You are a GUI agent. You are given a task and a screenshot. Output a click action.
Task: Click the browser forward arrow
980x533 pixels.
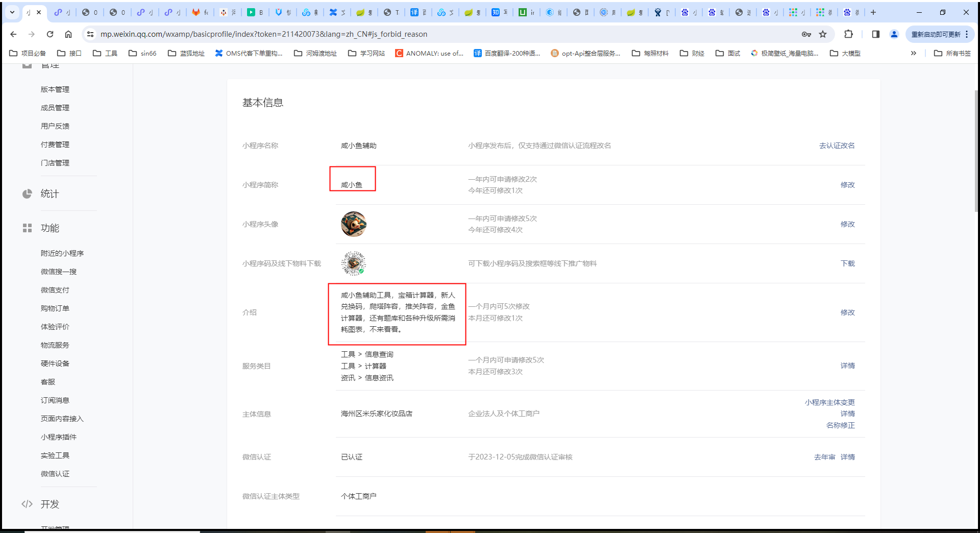tap(32, 34)
